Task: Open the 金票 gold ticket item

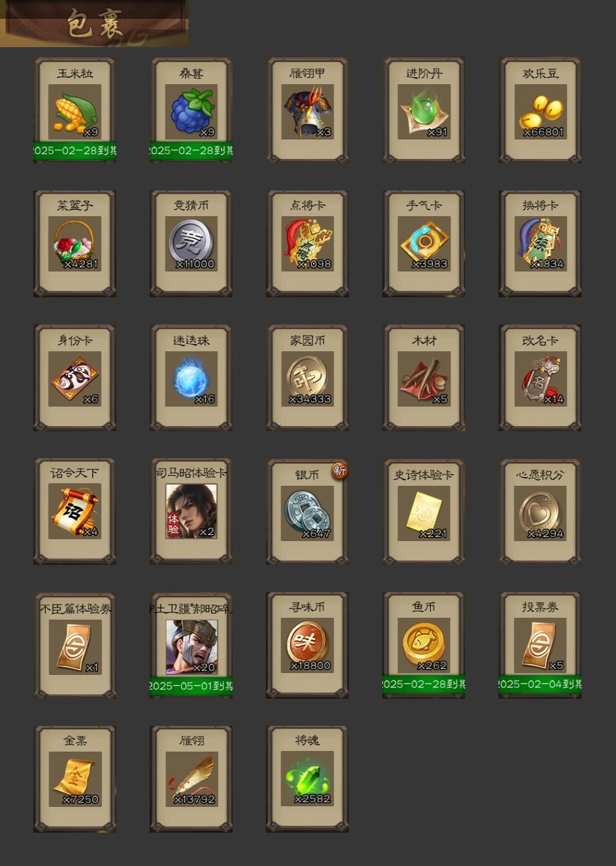Action: [x=75, y=779]
